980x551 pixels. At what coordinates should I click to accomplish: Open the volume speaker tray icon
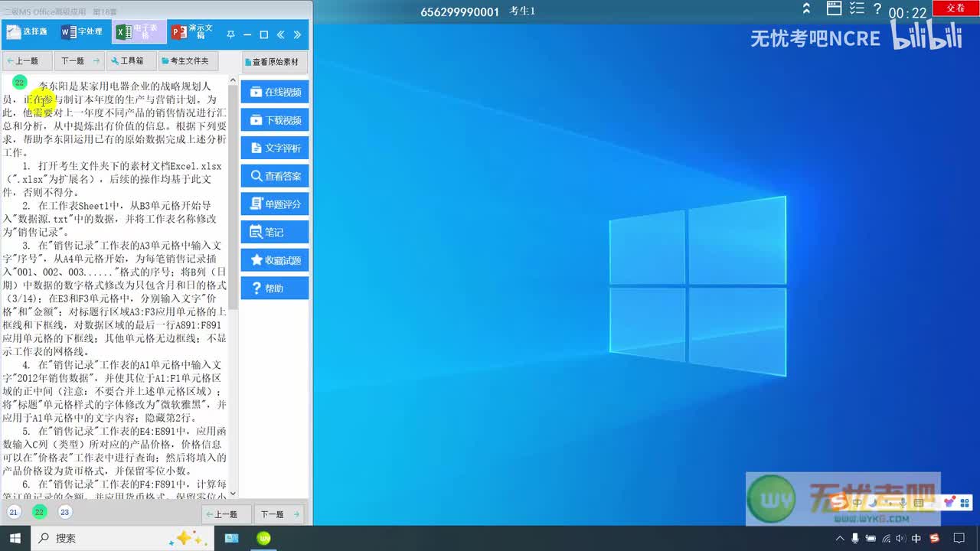point(901,539)
